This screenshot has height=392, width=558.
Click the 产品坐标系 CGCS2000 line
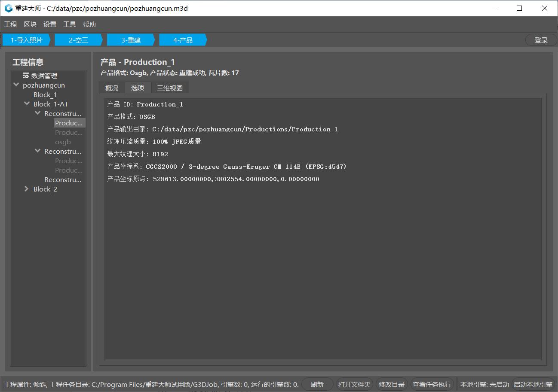227,167
